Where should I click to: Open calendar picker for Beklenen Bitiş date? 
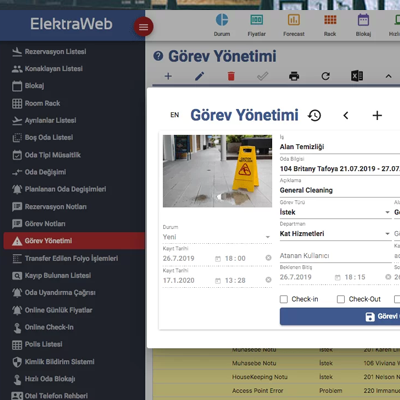(338, 277)
